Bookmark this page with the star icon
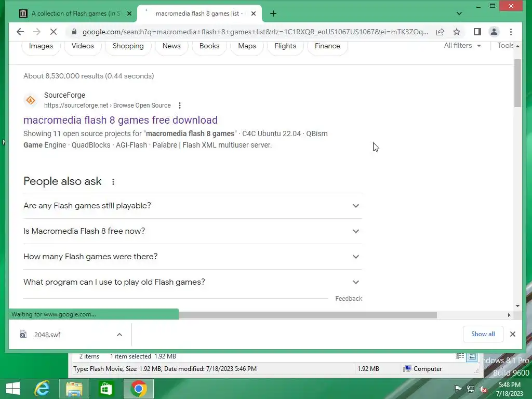The height and width of the screenshot is (399, 532). (x=457, y=32)
